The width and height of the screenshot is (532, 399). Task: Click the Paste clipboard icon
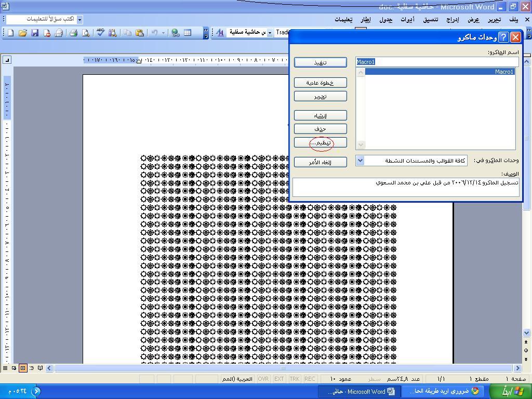[x=139, y=33]
